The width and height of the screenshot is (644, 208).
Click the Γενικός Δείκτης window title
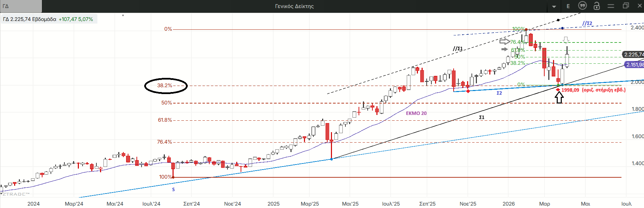(x=294, y=6)
